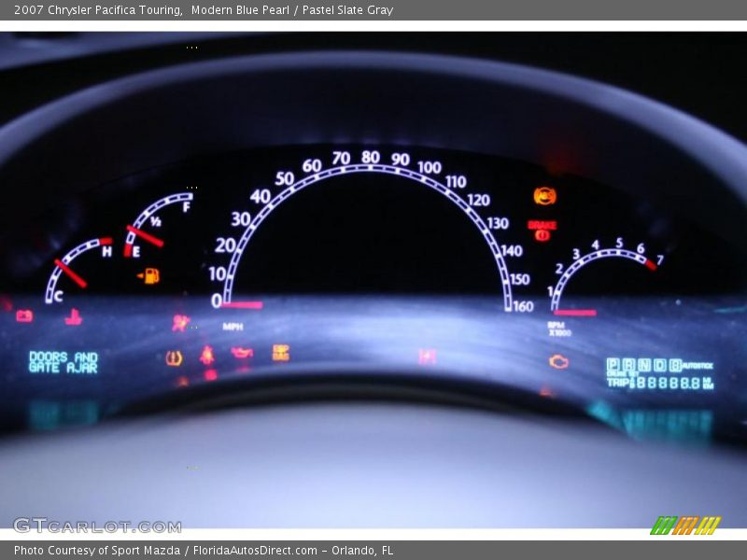
Task: Click the red temperature gauge needle
Action: 71,273
